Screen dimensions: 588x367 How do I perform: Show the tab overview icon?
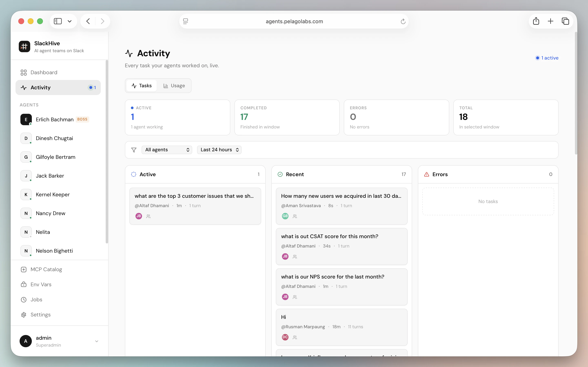coord(565,21)
